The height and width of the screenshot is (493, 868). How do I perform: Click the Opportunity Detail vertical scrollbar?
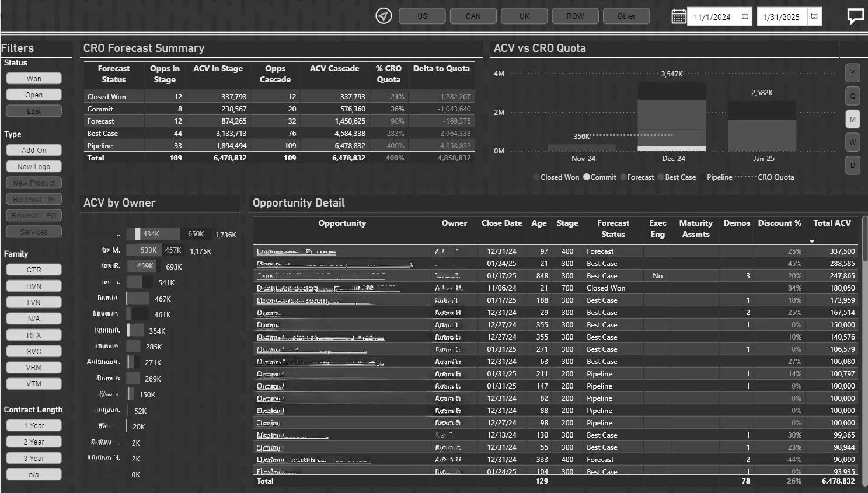coord(864,239)
